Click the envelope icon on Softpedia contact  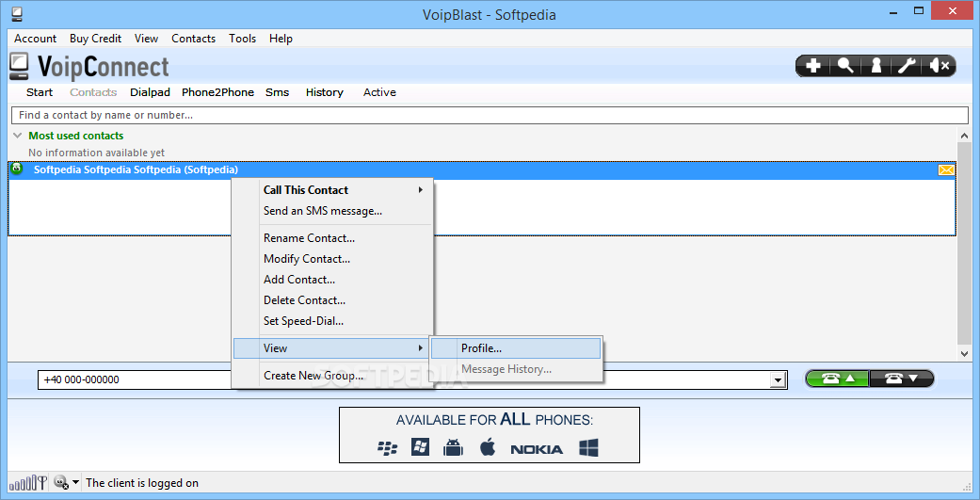[x=946, y=170]
